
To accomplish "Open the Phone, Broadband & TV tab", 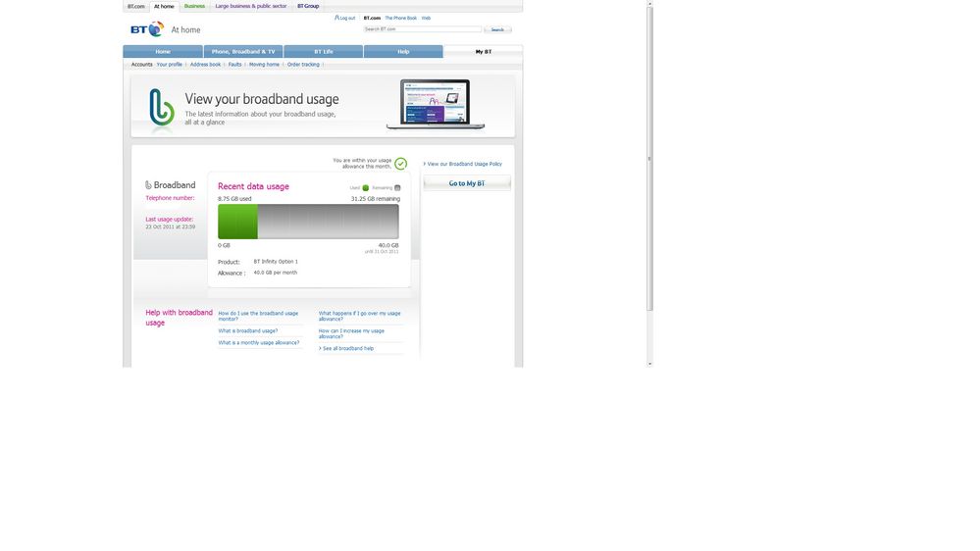I will (x=243, y=51).
